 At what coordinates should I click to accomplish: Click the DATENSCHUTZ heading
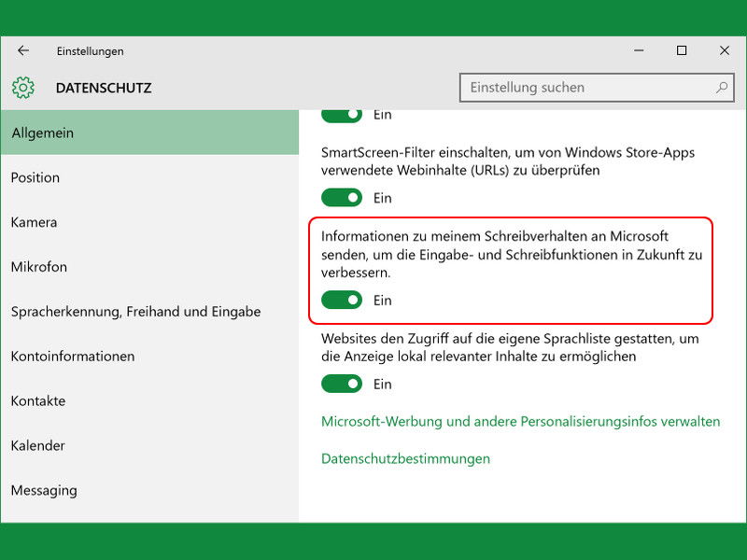(x=104, y=88)
